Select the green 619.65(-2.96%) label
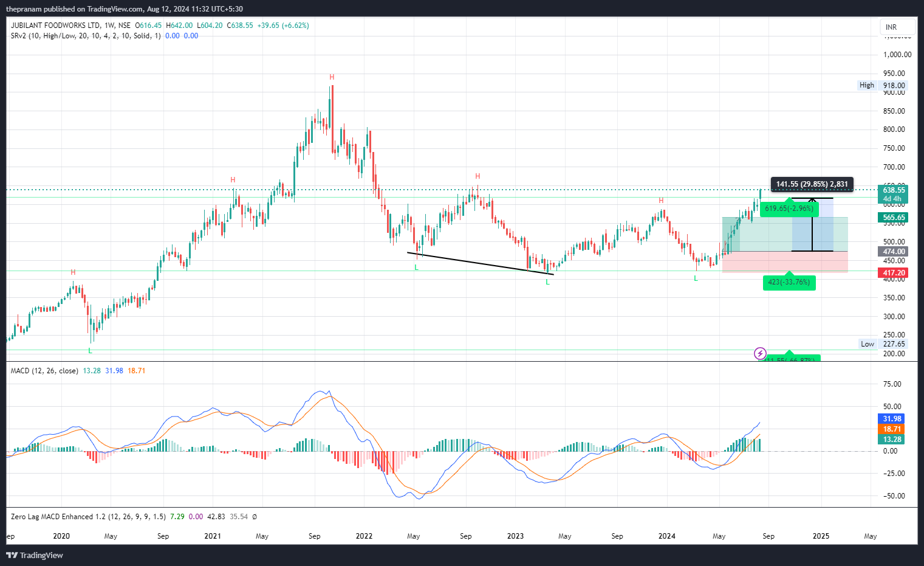 789,209
